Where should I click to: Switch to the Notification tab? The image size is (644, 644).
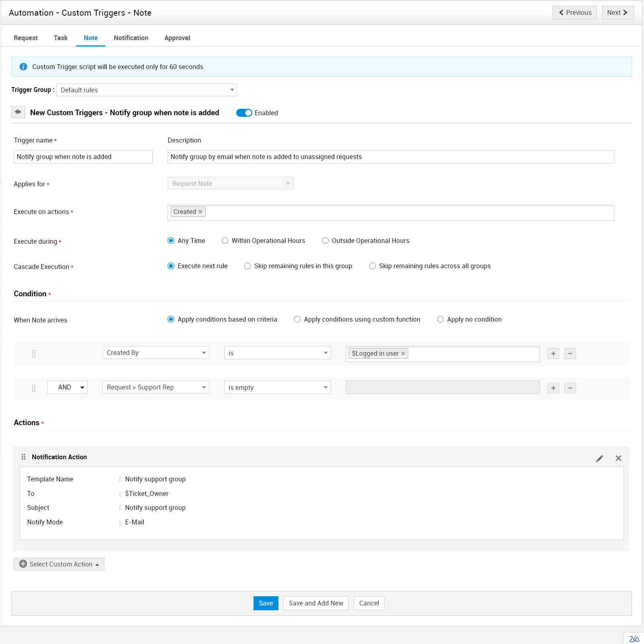click(131, 38)
